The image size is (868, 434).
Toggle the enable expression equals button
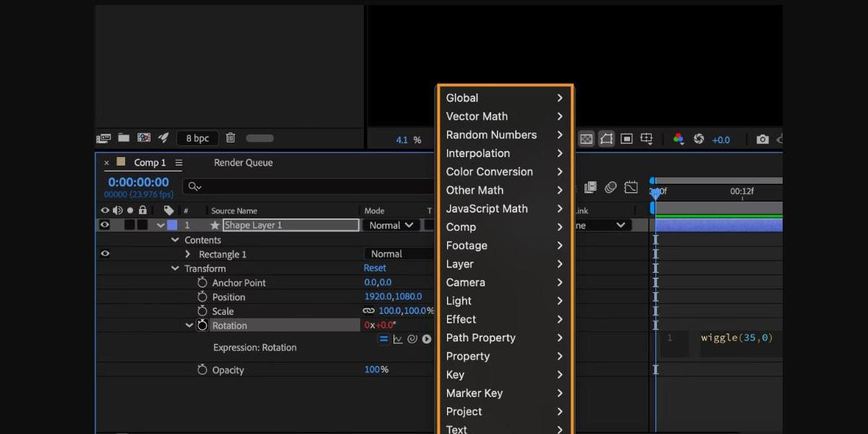click(384, 339)
